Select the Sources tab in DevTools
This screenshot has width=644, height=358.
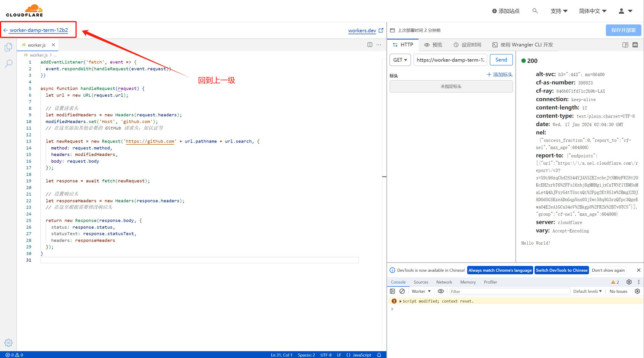coord(421,282)
